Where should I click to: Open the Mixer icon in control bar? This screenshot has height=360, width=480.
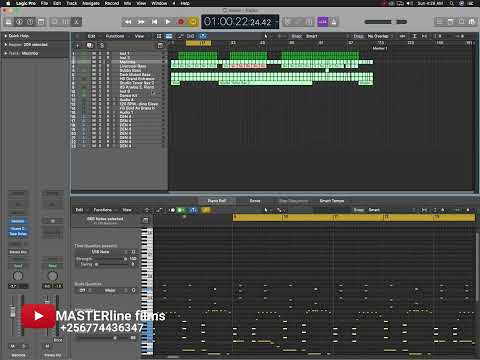66,22
